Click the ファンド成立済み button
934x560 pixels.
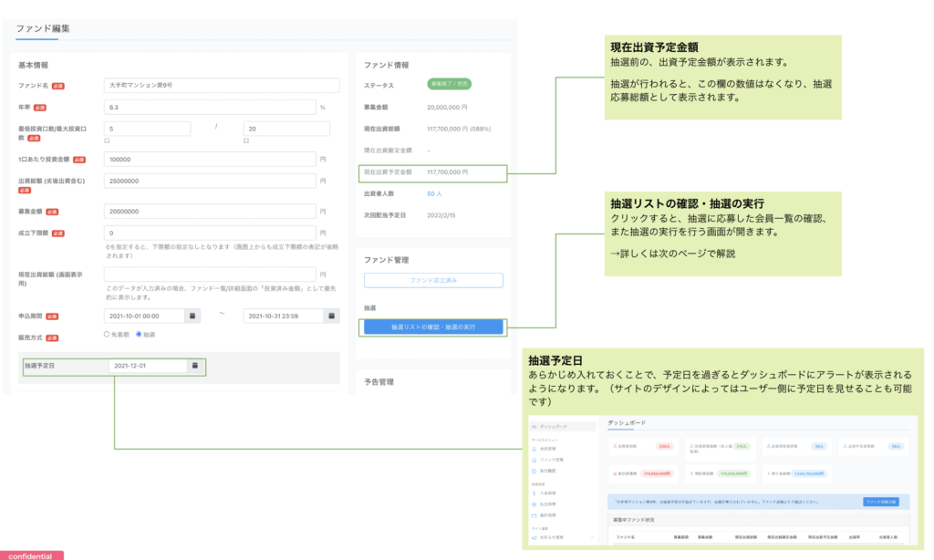433,281
